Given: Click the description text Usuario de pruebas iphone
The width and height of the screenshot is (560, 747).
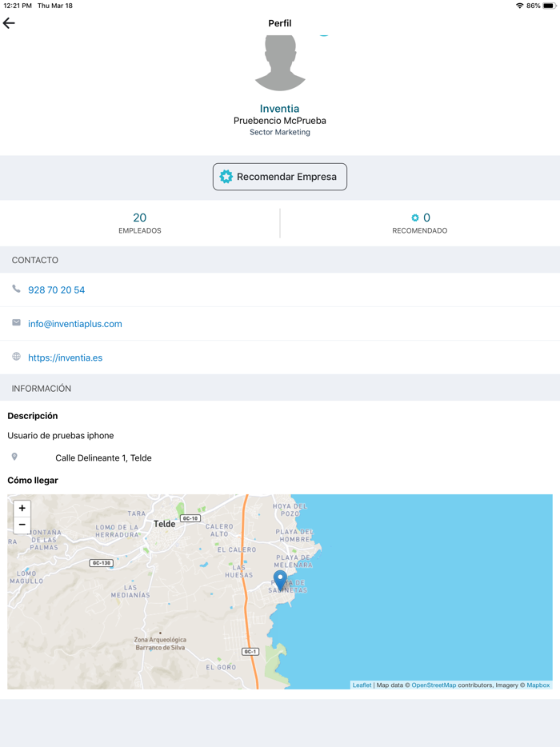Looking at the screenshot, I should click(x=61, y=435).
